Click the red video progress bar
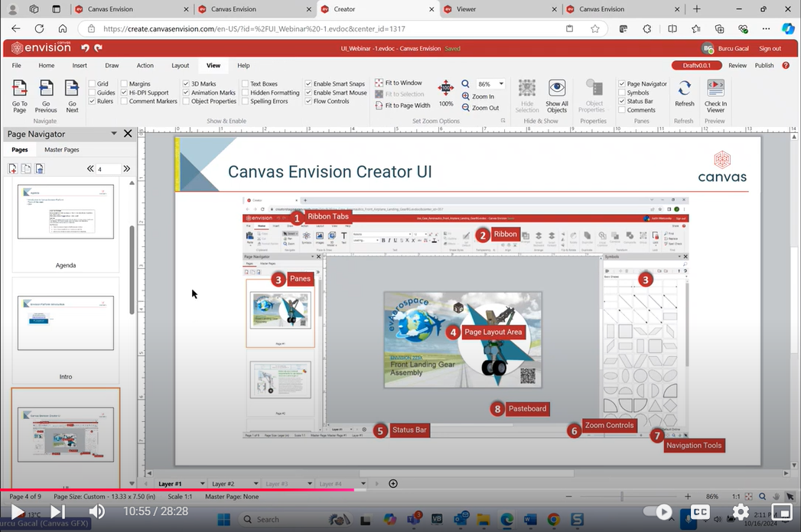 point(176,490)
